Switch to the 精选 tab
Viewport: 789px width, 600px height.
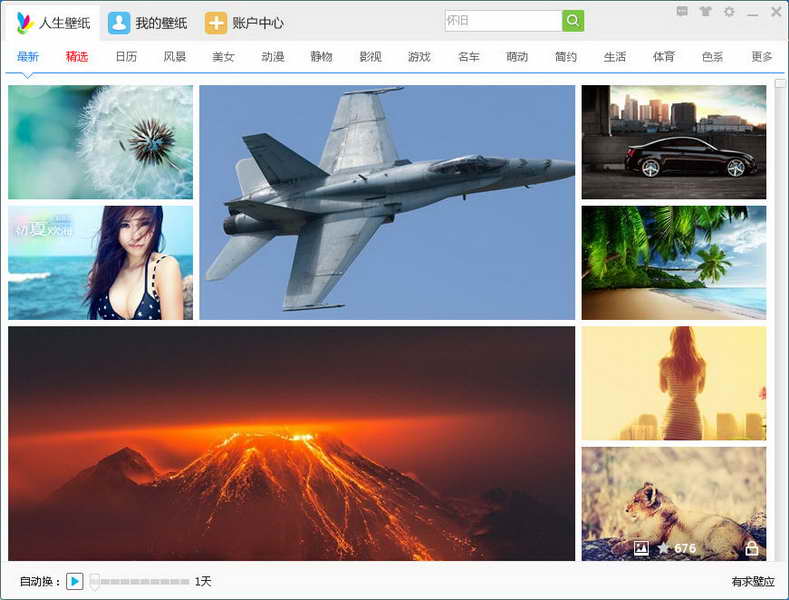click(77, 57)
